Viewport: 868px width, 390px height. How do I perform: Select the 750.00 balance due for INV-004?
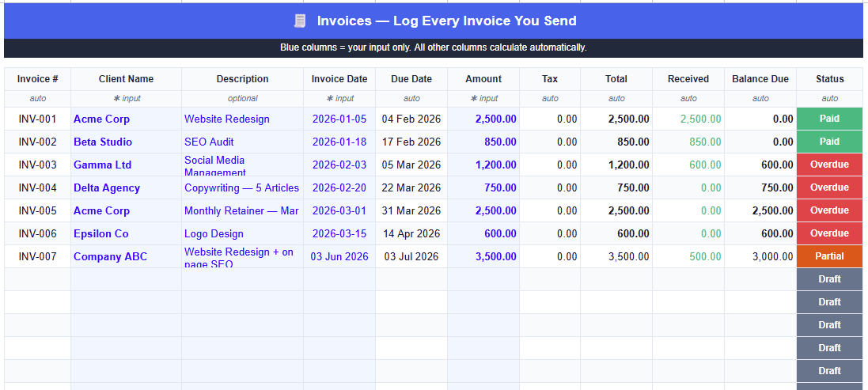pos(760,188)
